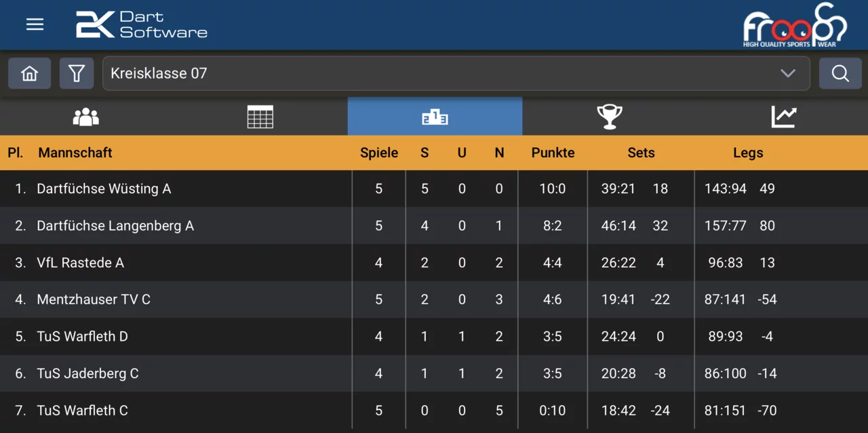The width and height of the screenshot is (868, 433).
Task: Click the Punkte column header
Action: coord(553,152)
